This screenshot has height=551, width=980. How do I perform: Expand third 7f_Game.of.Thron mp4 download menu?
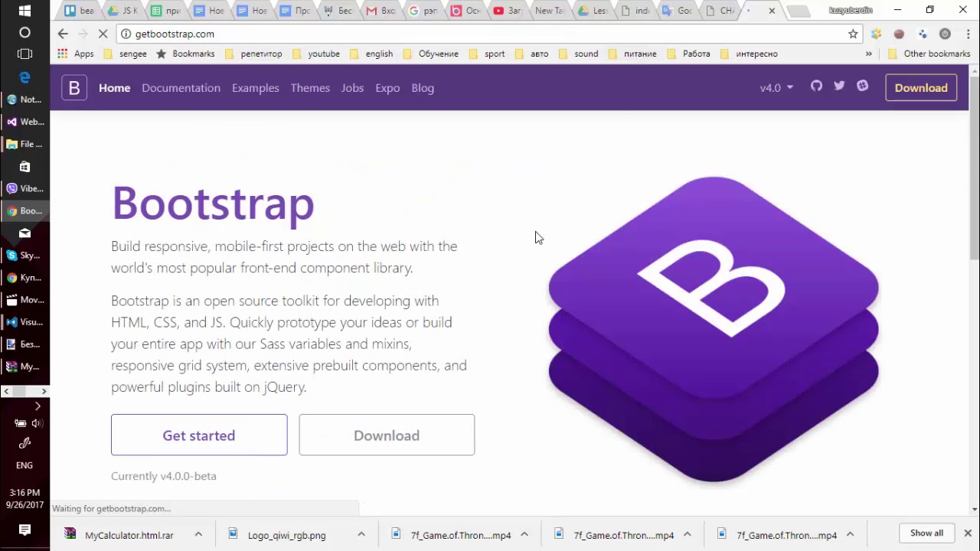click(x=850, y=534)
